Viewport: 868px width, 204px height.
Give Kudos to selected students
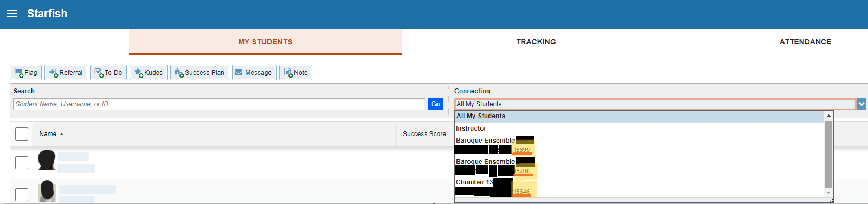coord(149,73)
